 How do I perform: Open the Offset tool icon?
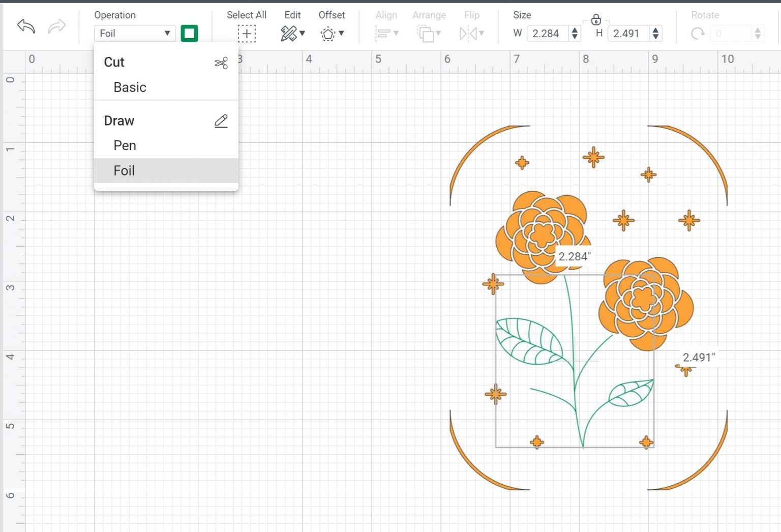click(x=328, y=34)
